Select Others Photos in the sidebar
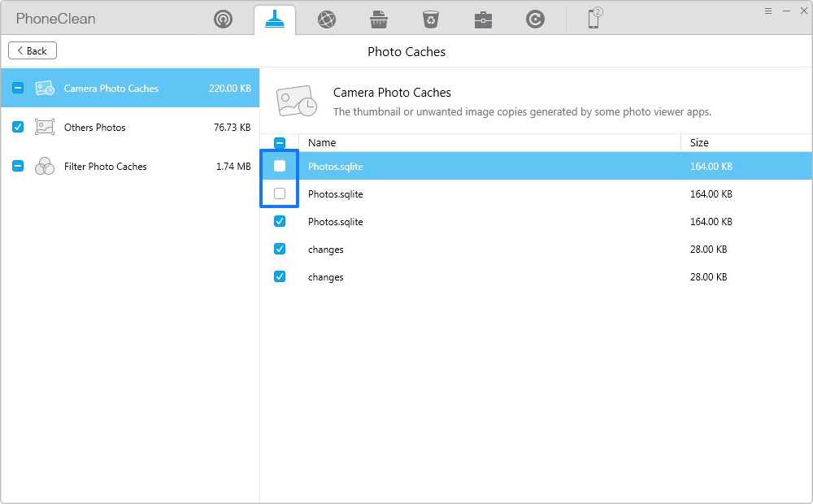The width and height of the screenshot is (813, 504). [95, 128]
